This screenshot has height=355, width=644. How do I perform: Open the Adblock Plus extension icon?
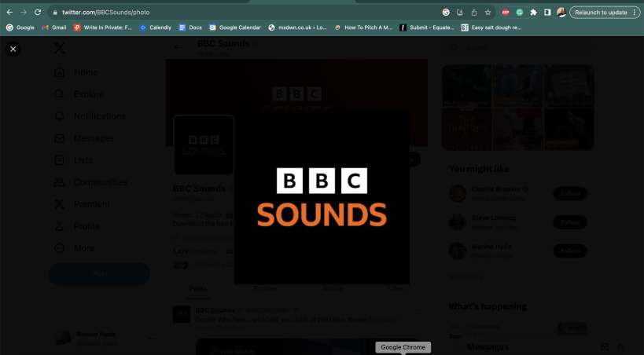pyautogui.click(x=506, y=13)
